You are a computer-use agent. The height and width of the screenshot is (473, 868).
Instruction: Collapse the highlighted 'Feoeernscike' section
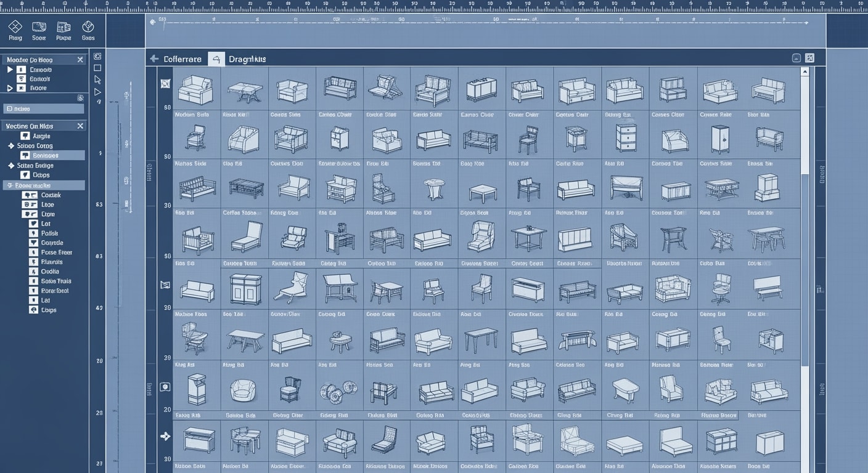pos(9,185)
